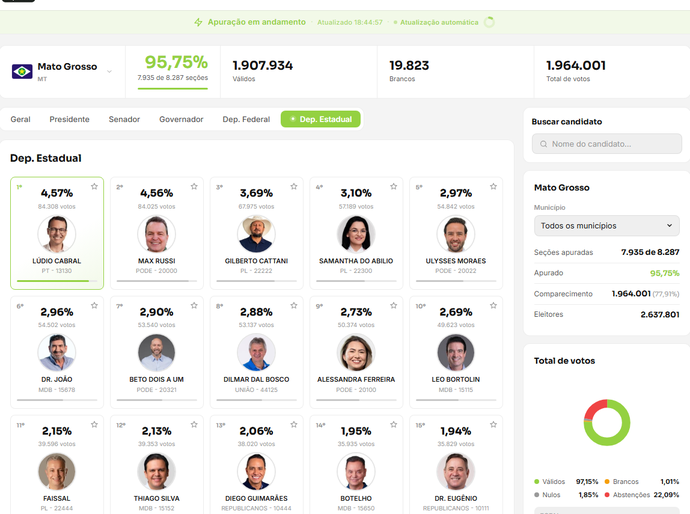Open the Todos os municípios dropdown

[x=607, y=226]
